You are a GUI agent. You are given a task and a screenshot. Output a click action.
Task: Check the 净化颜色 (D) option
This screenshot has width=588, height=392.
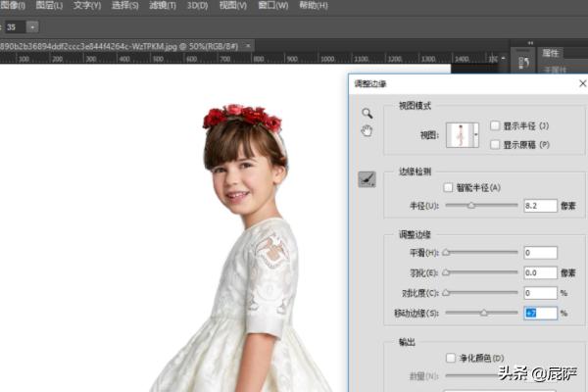click(451, 358)
